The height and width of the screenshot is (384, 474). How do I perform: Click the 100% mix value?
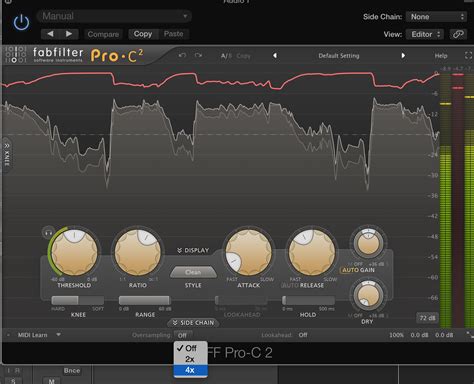click(396, 335)
